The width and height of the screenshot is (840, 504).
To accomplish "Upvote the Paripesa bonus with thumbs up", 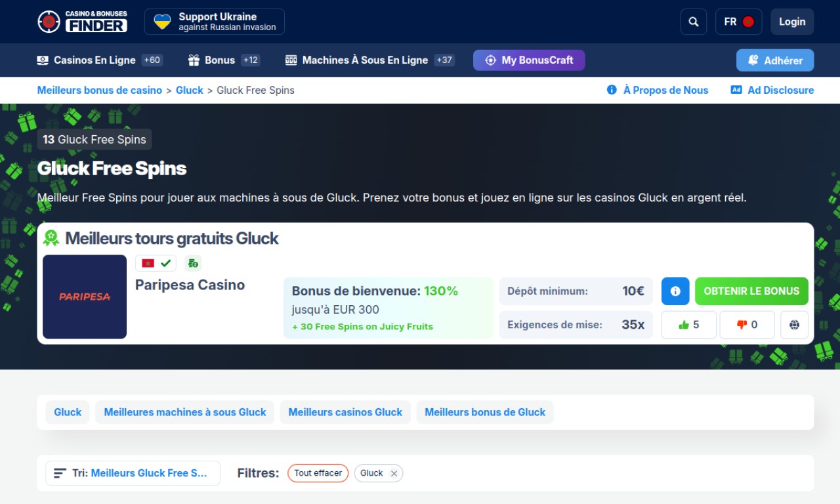I will (689, 325).
